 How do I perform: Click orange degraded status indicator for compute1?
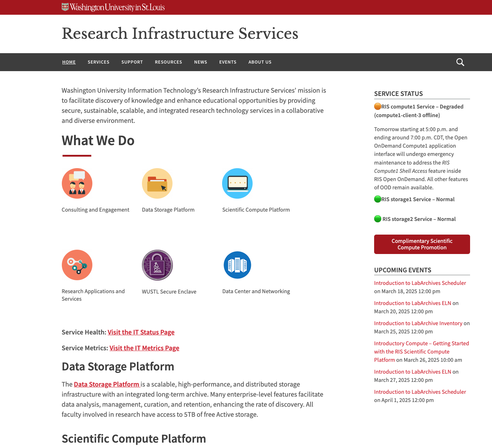click(378, 106)
